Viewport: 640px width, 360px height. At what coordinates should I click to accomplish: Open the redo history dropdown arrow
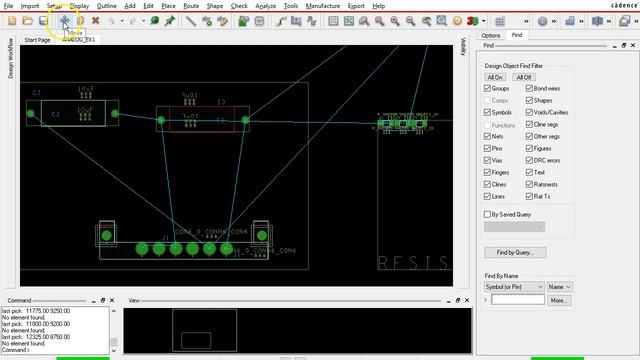point(144,21)
